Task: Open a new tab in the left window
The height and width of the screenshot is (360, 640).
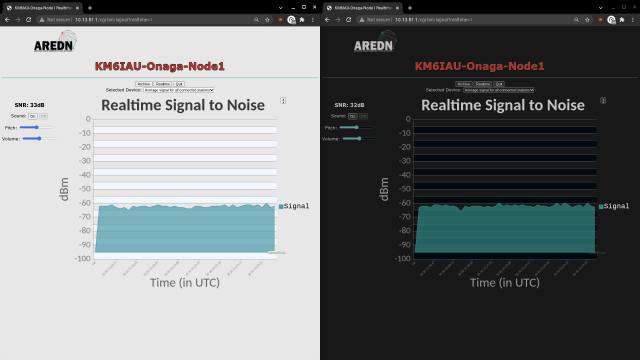Action: pyautogui.click(x=90, y=8)
